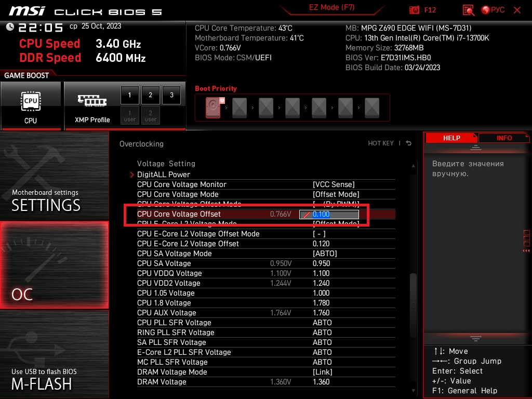The width and height of the screenshot is (532, 399).
Task: Open M-FLASH BIOS flashing section
Action: pos(54,354)
